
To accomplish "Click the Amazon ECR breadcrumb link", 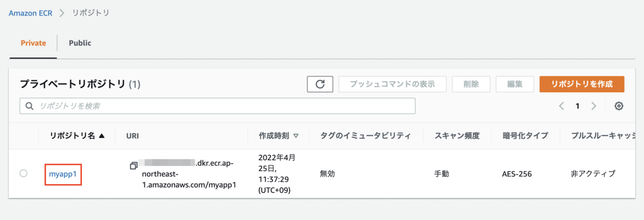I will (31, 13).
